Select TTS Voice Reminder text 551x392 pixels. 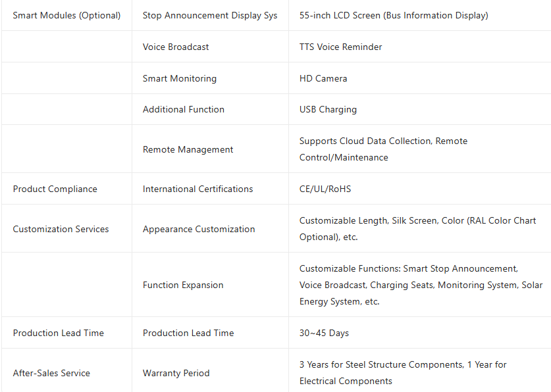click(x=340, y=47)
